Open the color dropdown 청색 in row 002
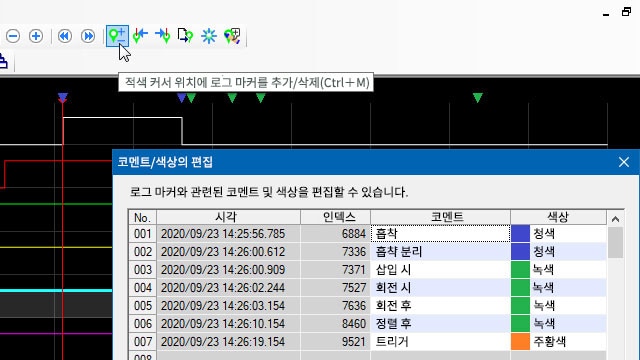Image resolution: width=640 pixels, height=360 pixels. coord(568,251)
